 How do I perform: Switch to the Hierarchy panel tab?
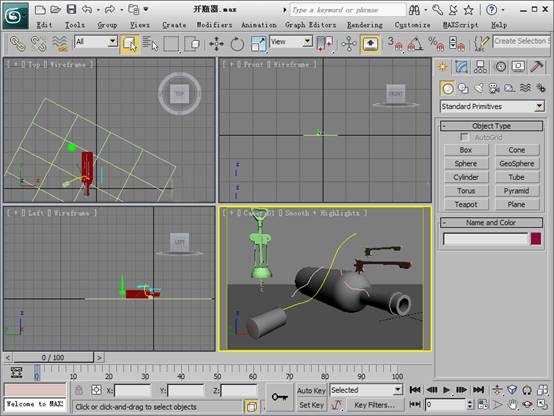click(481, 66)
